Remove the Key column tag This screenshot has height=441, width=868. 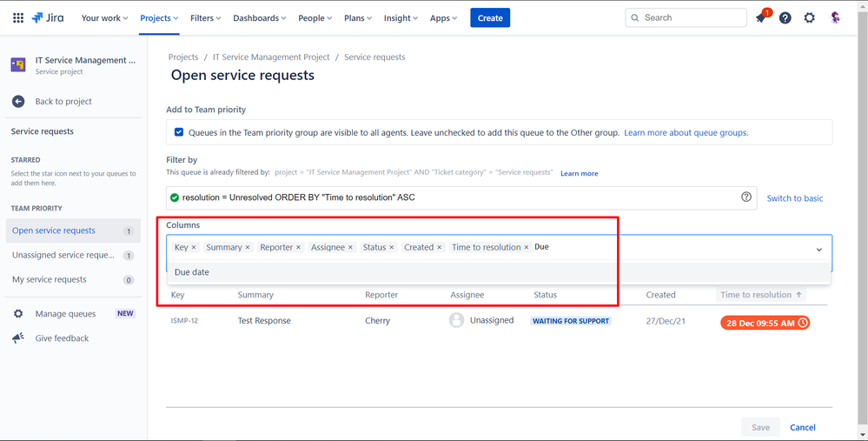pos(194,248)
